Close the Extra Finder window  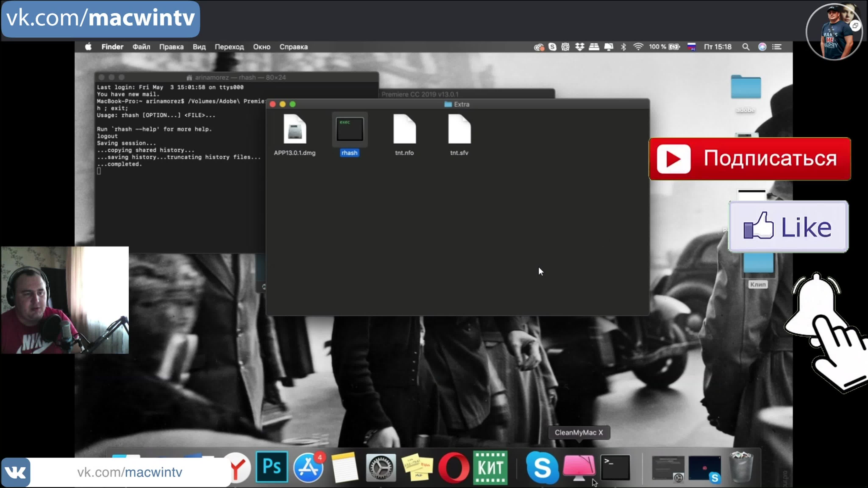tap(273, 104)
